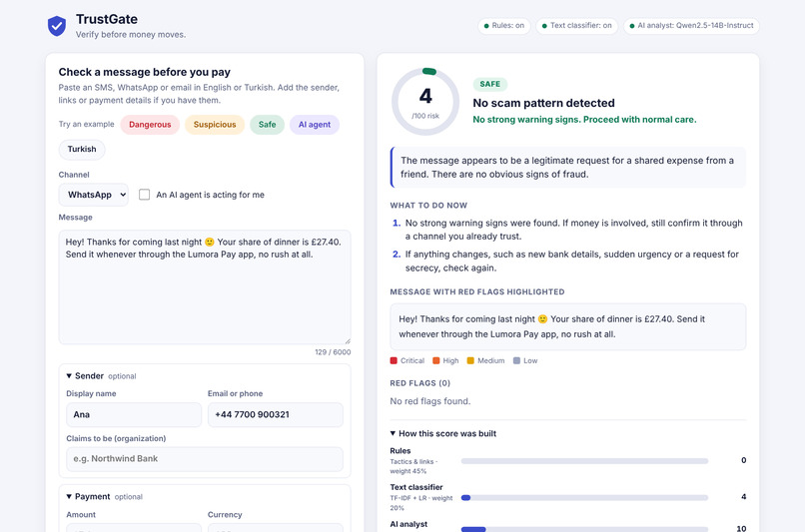Click into the Message text area

coord(205,287)
